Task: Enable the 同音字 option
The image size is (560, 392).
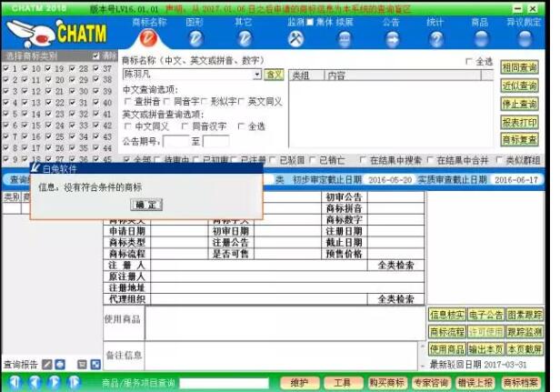Action: [x=166, y=102]
